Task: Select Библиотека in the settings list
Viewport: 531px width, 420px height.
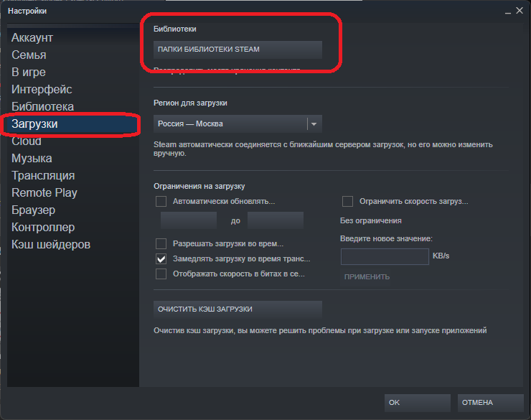Action: [x=42, y=106]
